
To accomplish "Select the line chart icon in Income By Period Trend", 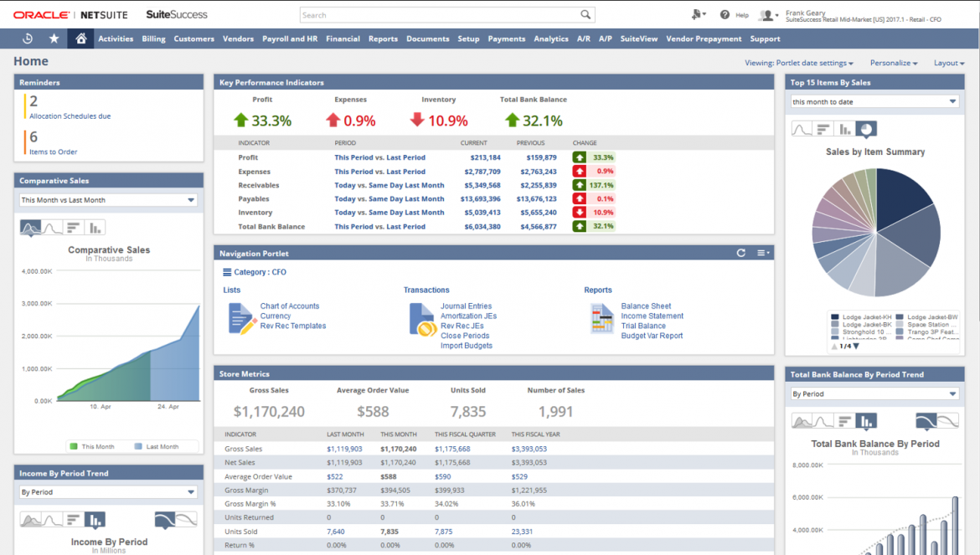I will tap(52, 519).
